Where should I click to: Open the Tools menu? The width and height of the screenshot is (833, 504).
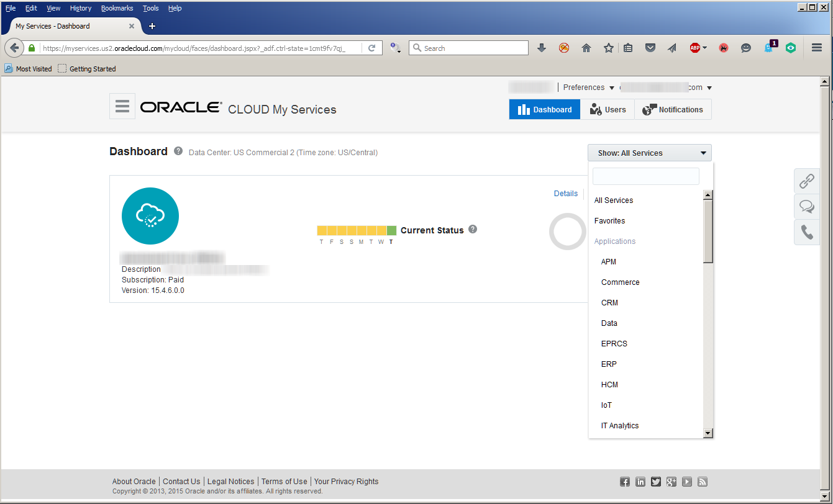(150, 8)
